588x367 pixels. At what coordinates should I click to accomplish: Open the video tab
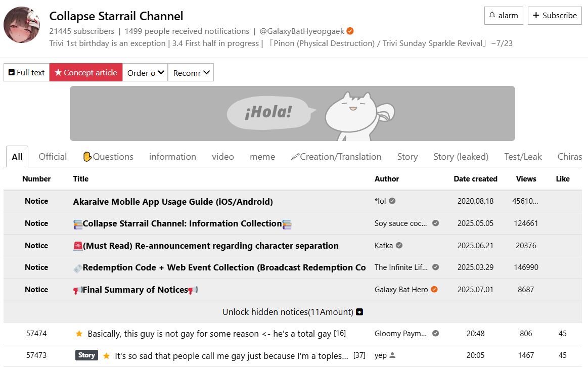click(223, 157)
